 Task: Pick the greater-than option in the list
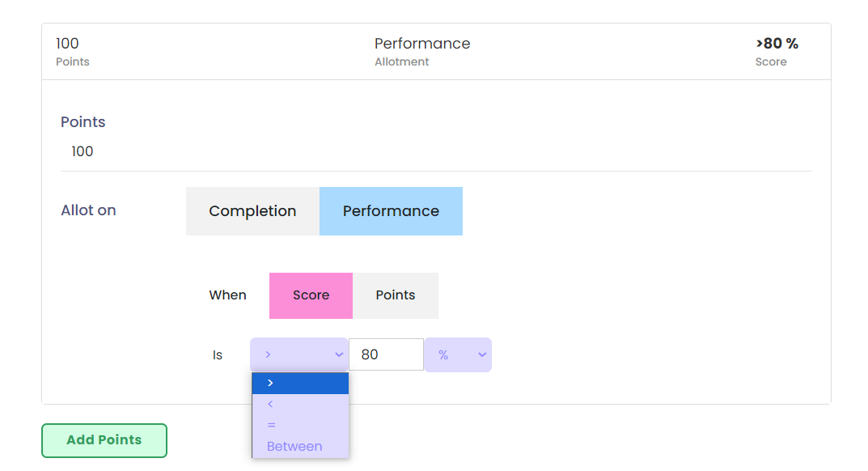300,383
